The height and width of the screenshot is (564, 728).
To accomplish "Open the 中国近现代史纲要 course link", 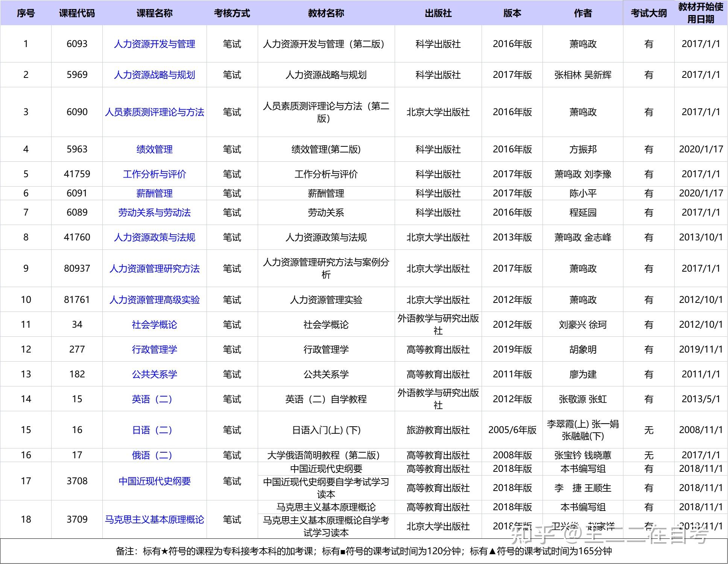I will pyautogui.click(x=154, y=481).
